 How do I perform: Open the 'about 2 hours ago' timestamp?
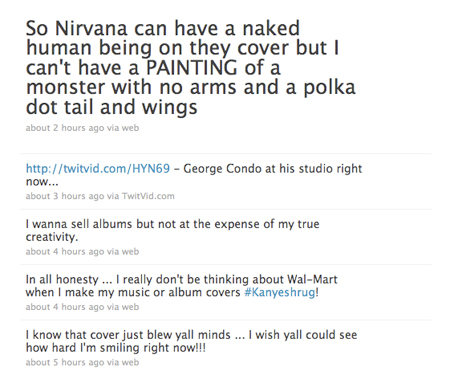point(65,128)
